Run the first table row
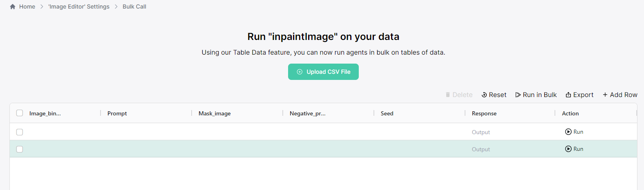This screenshot has height=190, width=644. [574, 132]
